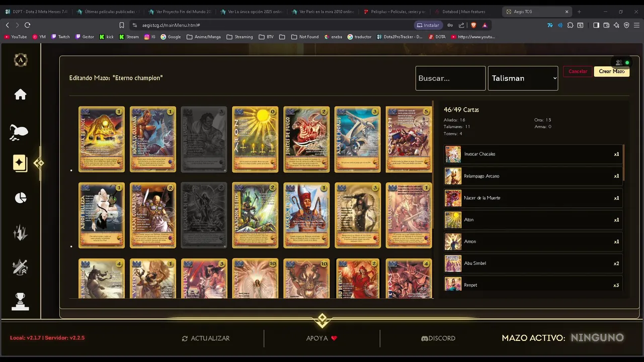Click the friends online status icon
This screenshot has width=644, height=362.
pyautogui.click(x=622, y=63)
